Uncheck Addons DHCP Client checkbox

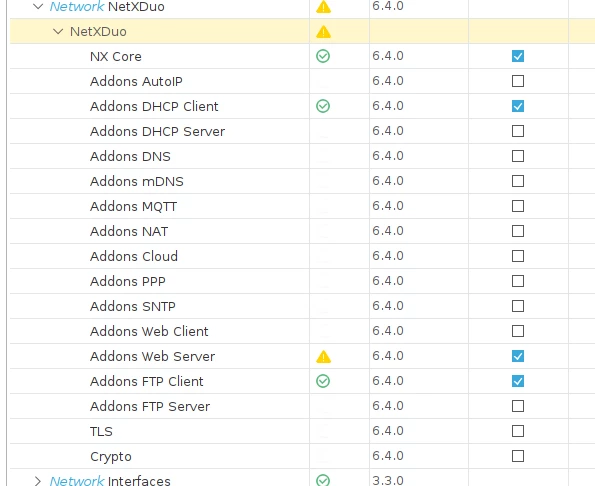click(518, 106)
